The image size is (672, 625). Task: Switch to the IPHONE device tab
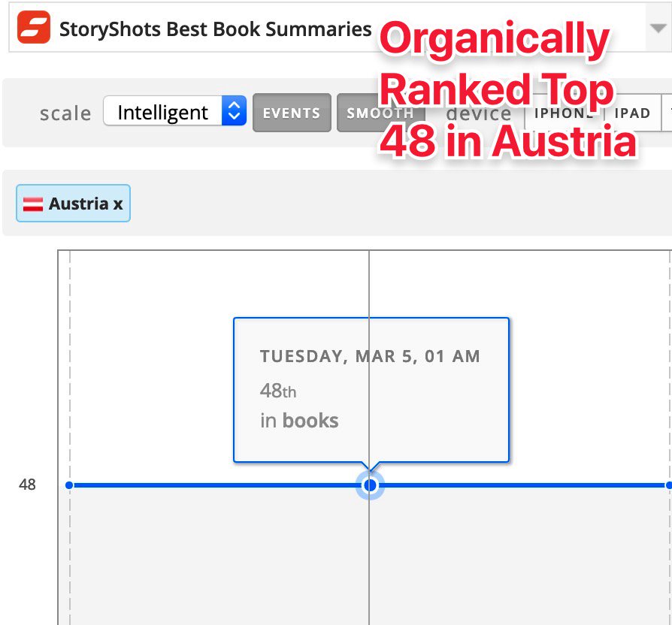coord(563,113)
